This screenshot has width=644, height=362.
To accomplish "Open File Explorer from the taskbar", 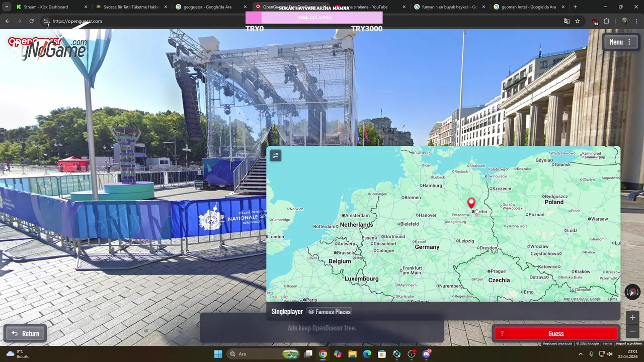I will pyautogui.click(x=352, y=354).
